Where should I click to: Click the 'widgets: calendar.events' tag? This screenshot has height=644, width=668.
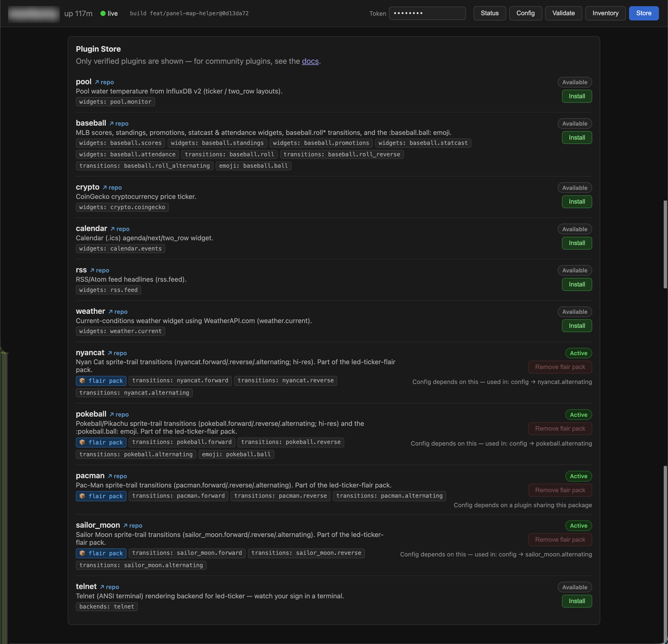tap(120, 249)
